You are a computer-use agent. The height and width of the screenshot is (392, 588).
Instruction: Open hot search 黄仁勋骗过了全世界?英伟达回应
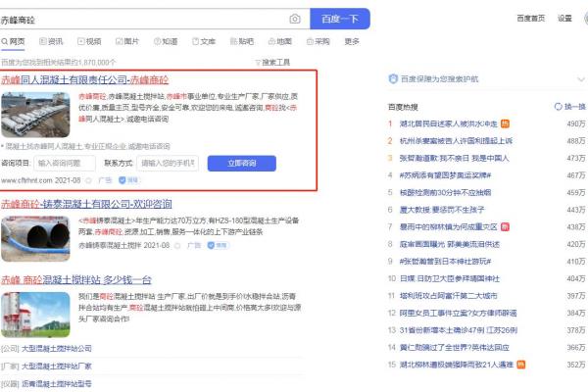tap(454, 348)
